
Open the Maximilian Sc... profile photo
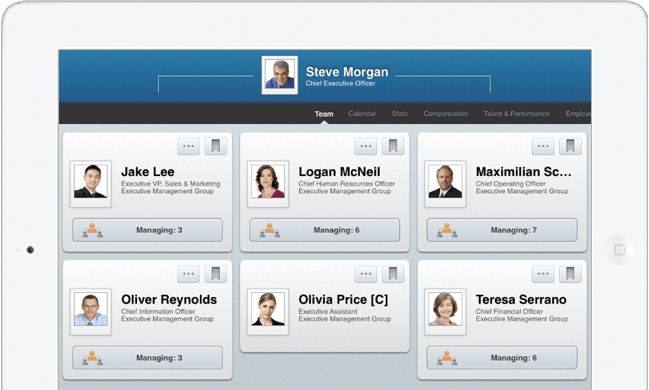[445, 184]
